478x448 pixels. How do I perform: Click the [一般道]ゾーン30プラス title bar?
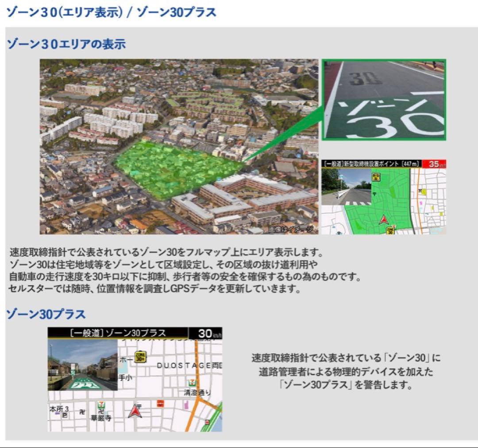click(118, 333)
